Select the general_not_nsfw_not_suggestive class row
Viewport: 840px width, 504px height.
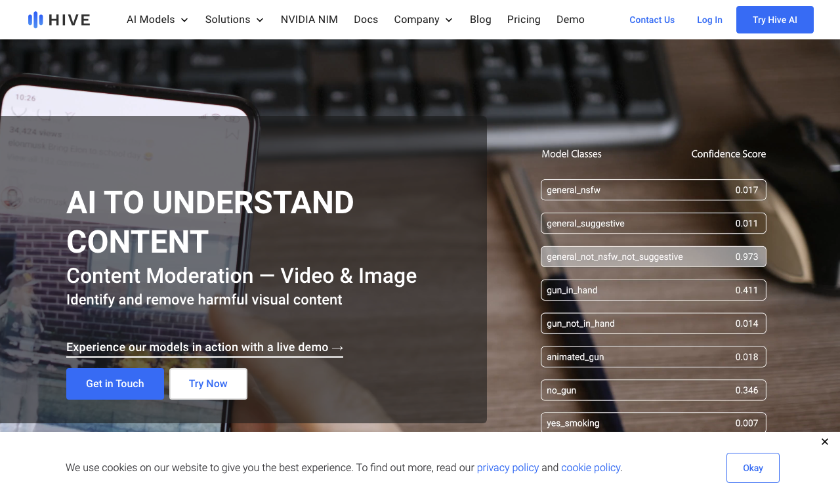[654, 257]
